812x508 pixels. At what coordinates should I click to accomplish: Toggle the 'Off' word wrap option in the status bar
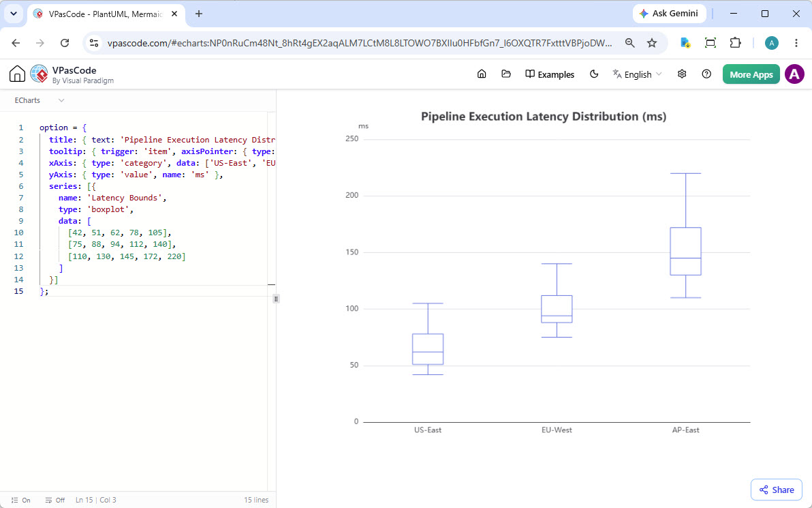[55, 500]
